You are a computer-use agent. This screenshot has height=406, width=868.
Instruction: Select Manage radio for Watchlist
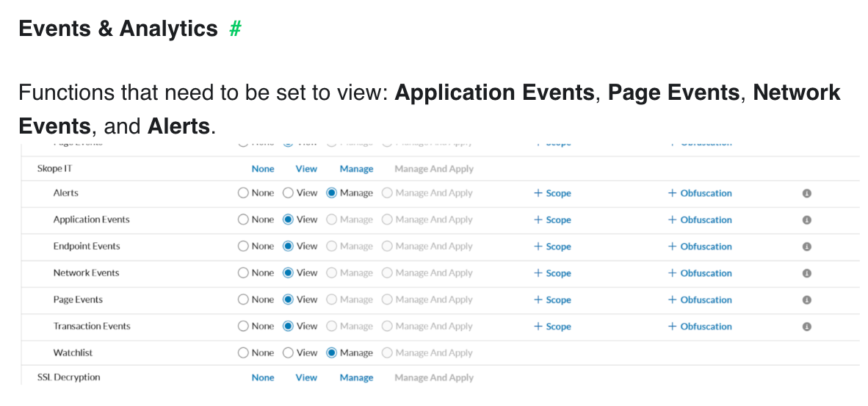pos(332,353)
